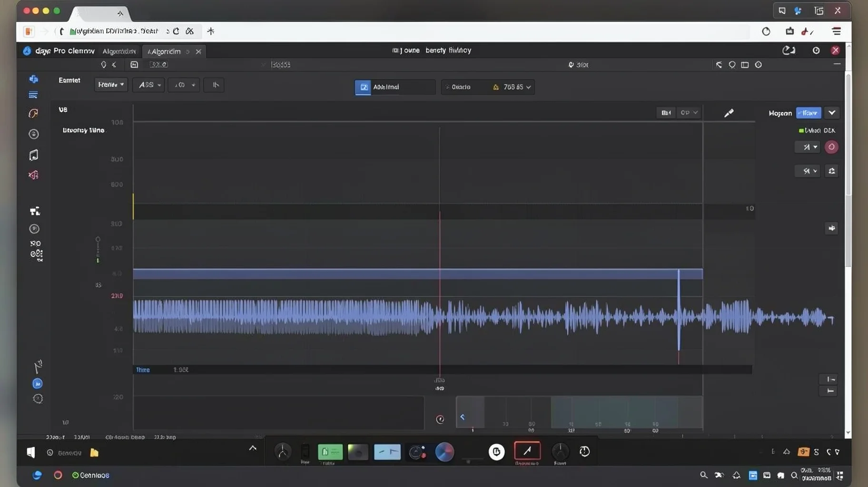Viewport: 868px width, 487px height.
Task: Open the lower arrow-tool dropdown on the right panel
Action: click(x=808, y=171)
